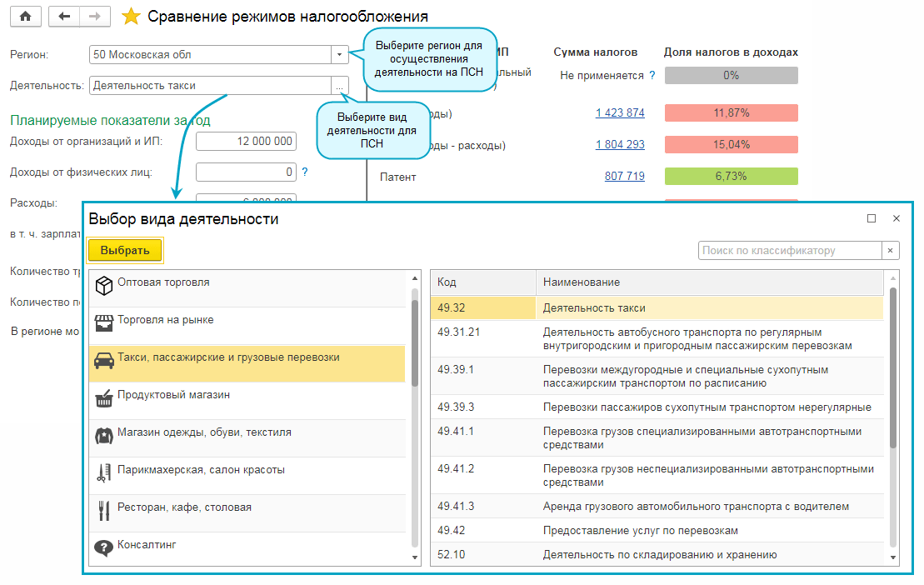This screenshot has height=585, width=924.
Task: Select row 'Аренда грузового автомобильного транспорта с водителем'
Action: [657, 506]
